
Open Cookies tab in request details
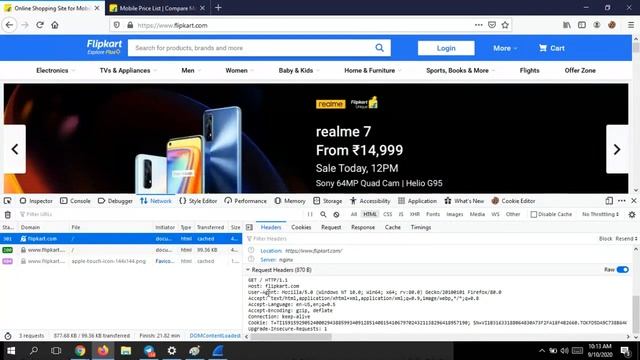click(x=301, y=227)
